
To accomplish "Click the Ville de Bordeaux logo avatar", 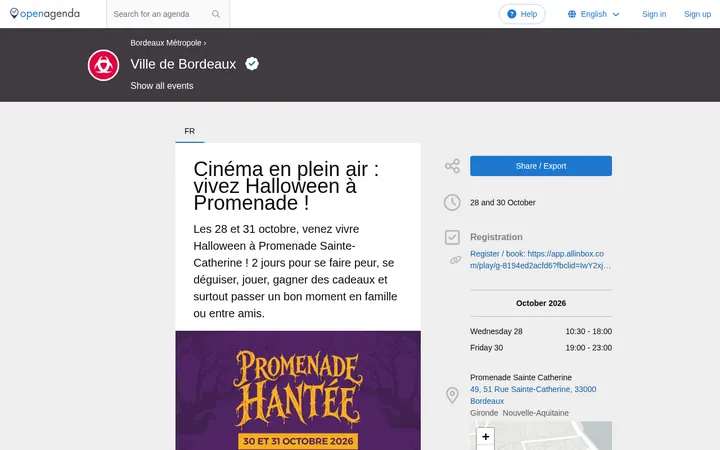I will pos(103,65).
